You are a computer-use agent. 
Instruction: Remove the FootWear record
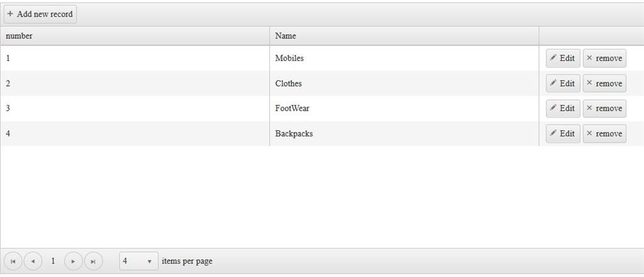[x=604, y=109]
